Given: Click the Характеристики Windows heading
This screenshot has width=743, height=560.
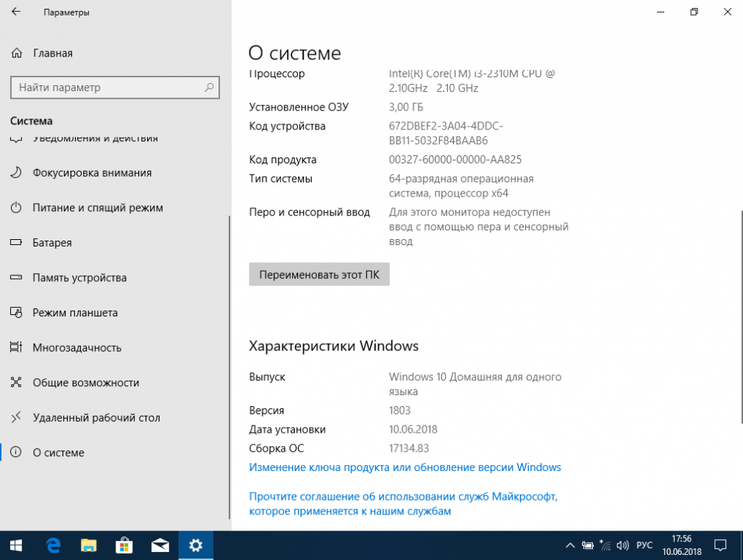Looking at the screenshot, I should click(x=333, y=346).
